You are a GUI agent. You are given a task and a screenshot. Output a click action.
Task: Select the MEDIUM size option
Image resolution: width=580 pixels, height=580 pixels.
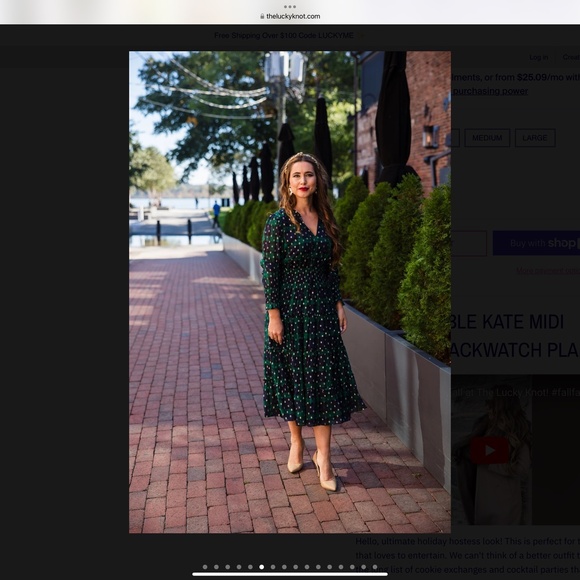pyautogui.click(x=487, y=138)
